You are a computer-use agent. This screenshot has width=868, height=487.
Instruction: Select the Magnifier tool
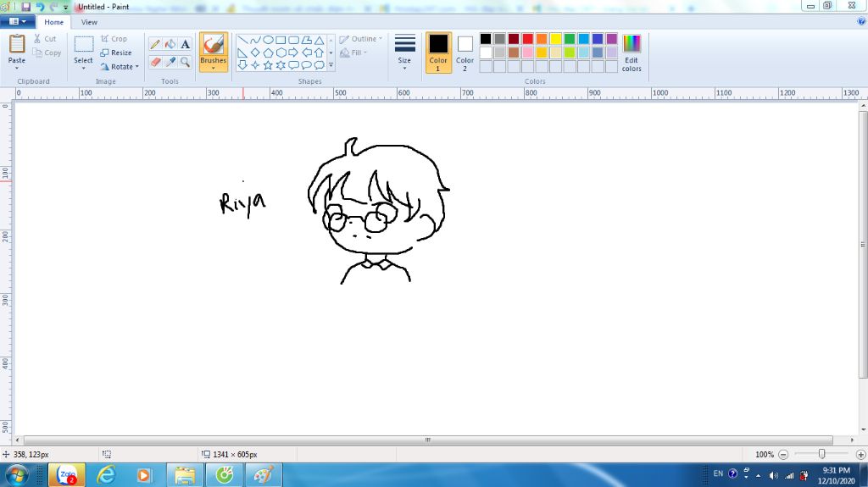point(186,62)
